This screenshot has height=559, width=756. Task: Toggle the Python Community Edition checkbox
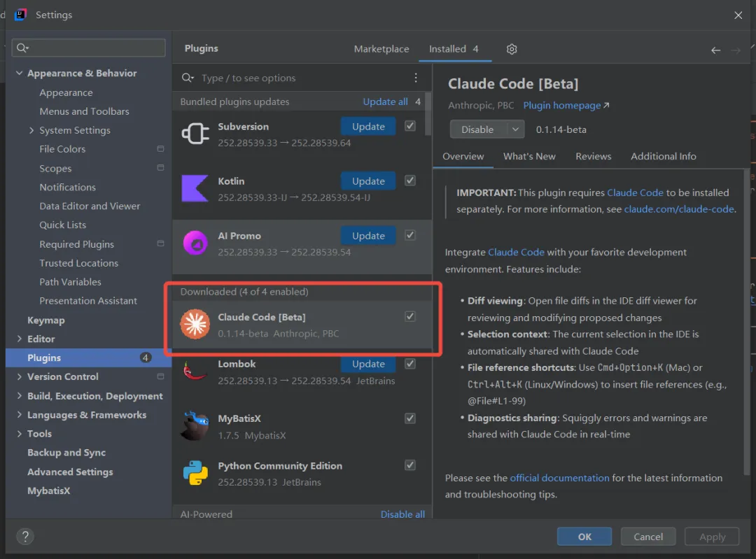coord(409,465)
